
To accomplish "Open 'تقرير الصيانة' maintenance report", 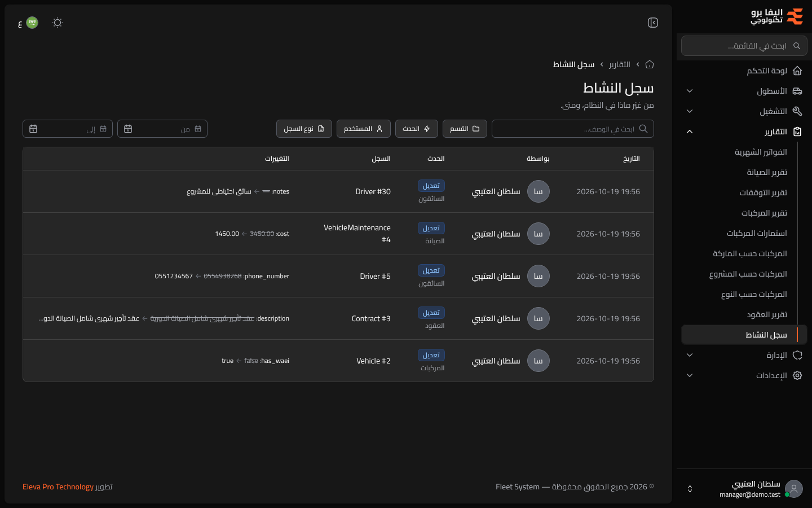I will [x=767, y=172].
